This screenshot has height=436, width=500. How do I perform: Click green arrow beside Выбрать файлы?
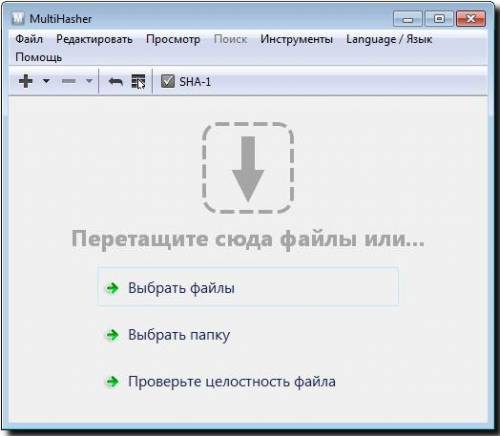coord(112,288)
